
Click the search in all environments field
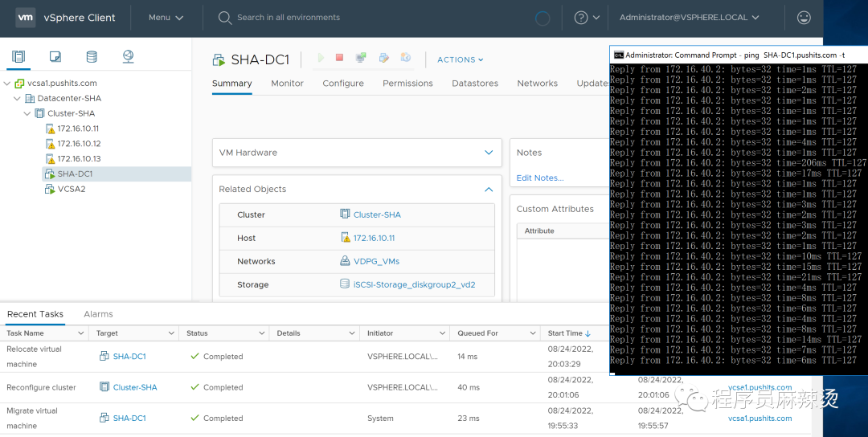(x=289, y=18)
